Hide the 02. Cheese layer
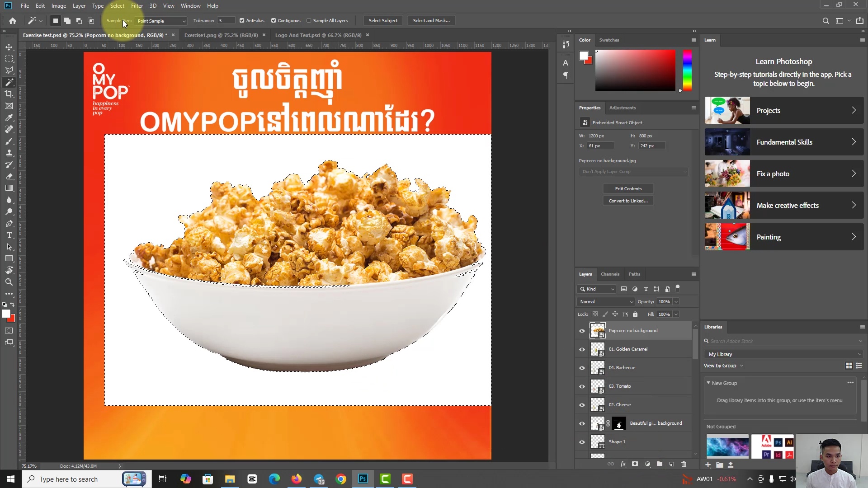This screenshot has width=868, height=488. (x=582, y=405)
